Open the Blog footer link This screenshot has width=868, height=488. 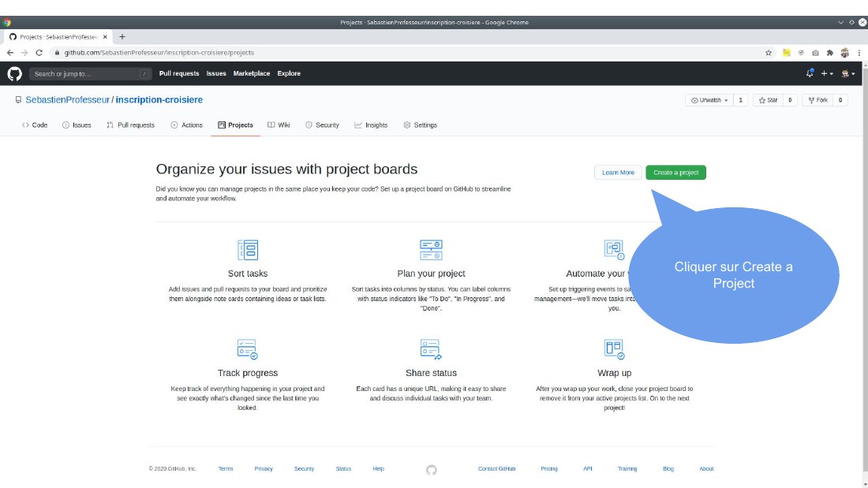pos(668,468)
